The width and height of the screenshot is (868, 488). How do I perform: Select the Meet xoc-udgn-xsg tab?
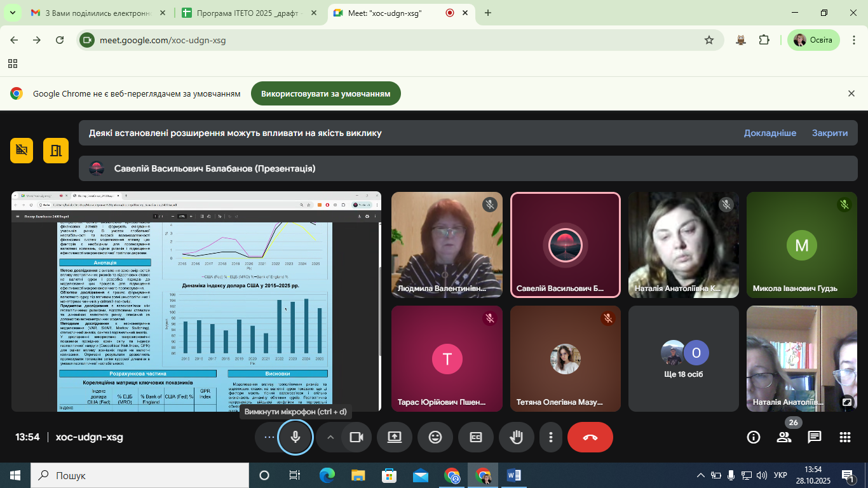401,13
